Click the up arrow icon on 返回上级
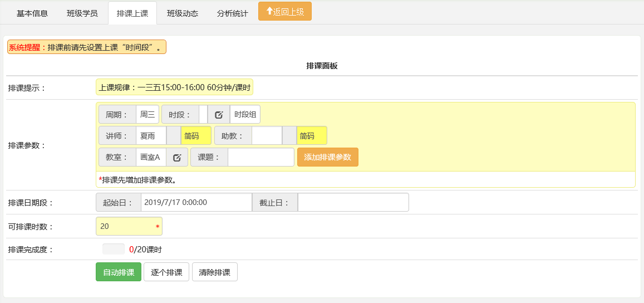 (269, 11)
